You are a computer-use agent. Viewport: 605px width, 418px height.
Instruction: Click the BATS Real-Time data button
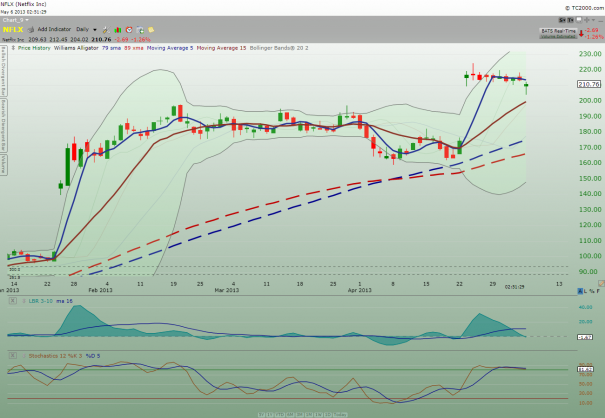coord(558,33)
